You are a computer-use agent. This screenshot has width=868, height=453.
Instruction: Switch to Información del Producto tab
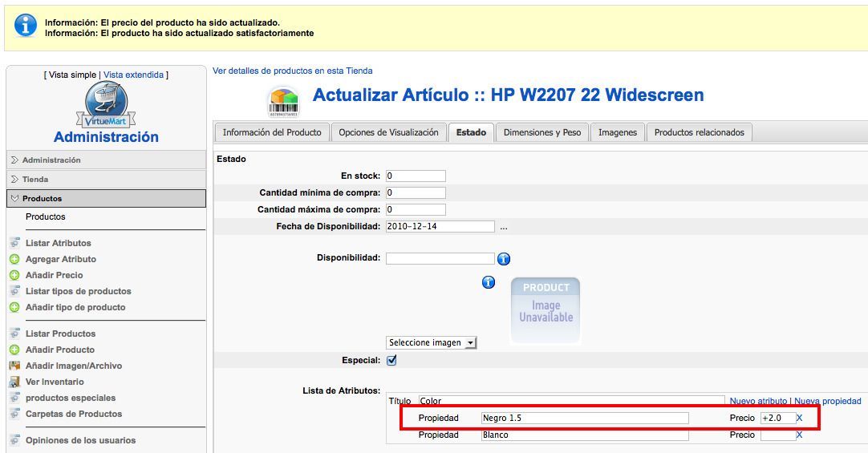272,133
